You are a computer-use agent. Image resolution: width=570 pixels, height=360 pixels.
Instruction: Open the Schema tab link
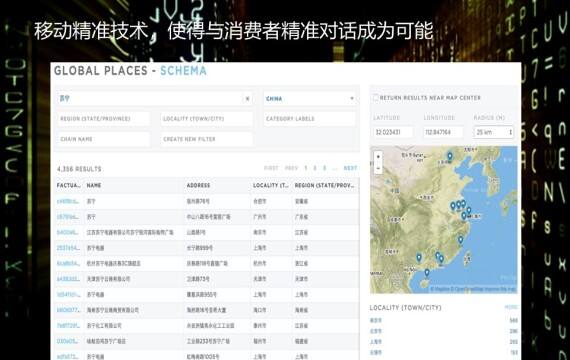tap(183, 71)
